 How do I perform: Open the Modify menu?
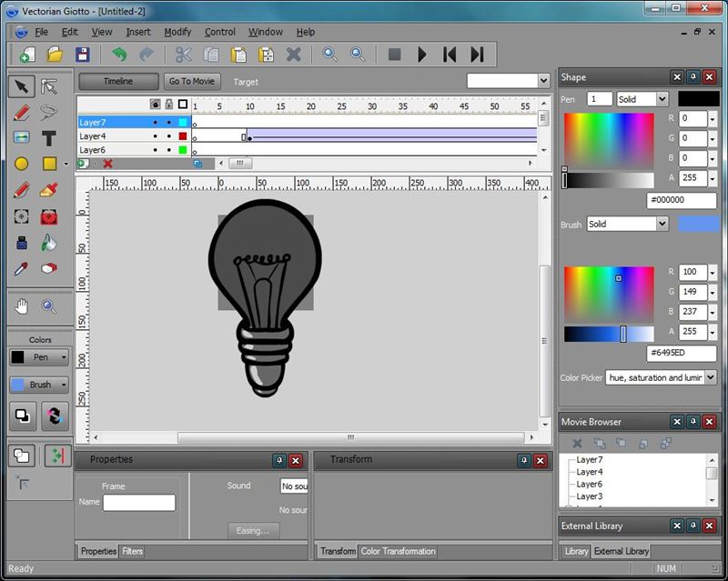[177, 32]
